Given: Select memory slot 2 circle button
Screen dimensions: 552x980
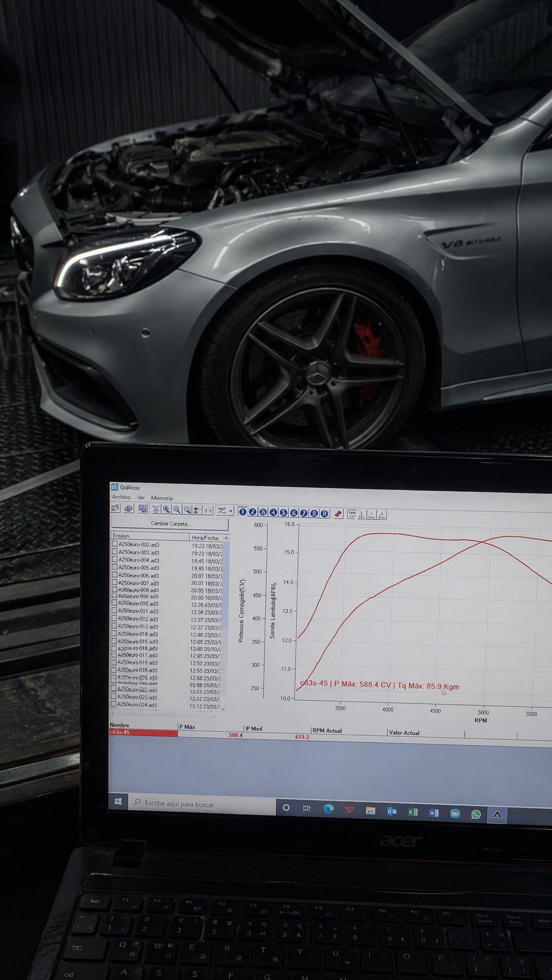Looking at the screenshot, I should 253,512.
